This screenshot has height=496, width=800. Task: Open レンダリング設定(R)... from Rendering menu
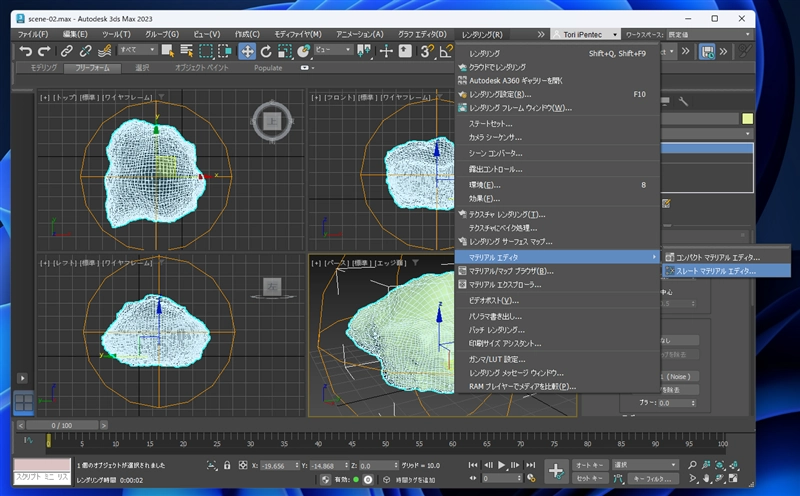pos(557,94)
